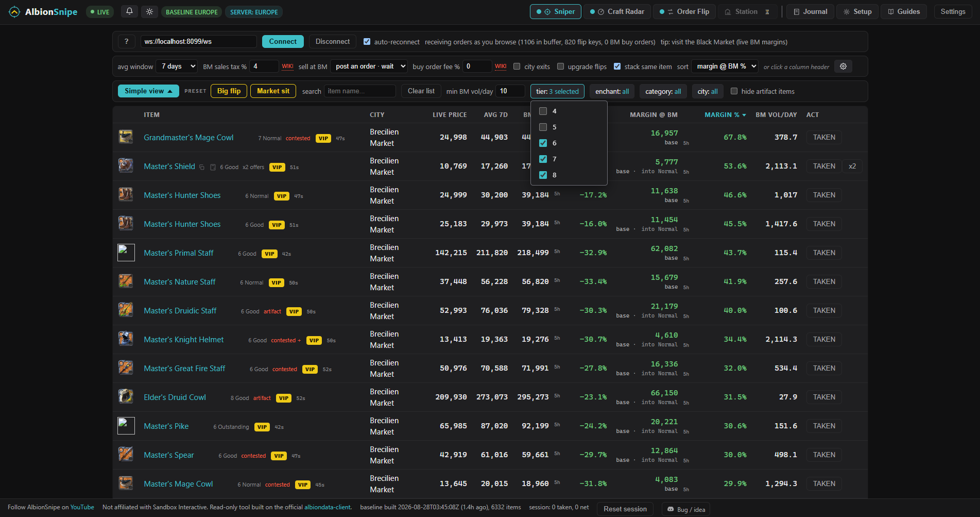
Task: Click the Master's Mage Cowl item icon
Action: click(126, 483)
